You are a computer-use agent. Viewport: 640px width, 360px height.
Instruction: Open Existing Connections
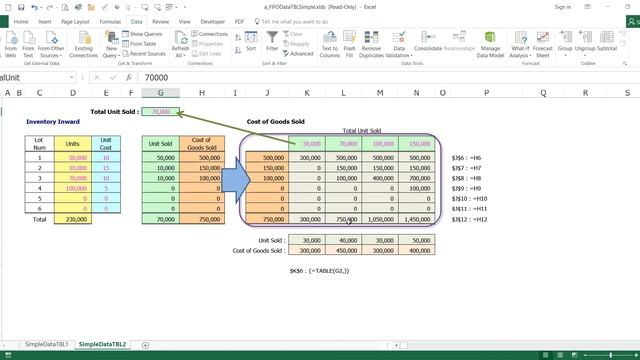point(84,44)
